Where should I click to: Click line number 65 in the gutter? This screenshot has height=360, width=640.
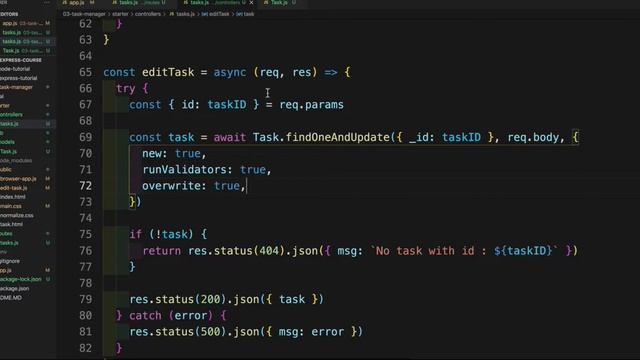point(85,72)
